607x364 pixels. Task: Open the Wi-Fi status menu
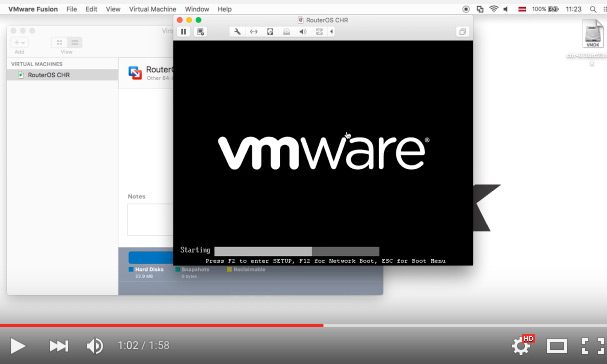point(494,9)
